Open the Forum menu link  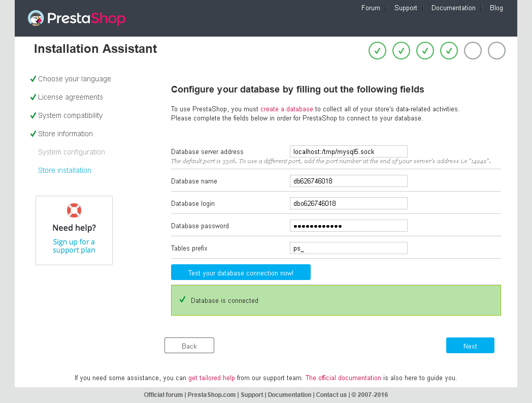click(371, 8)
